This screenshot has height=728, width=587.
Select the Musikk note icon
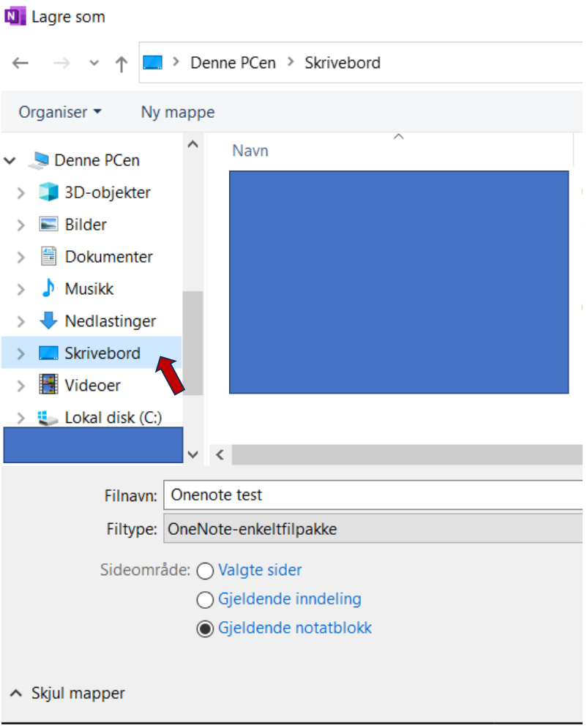tap(48, 288)
